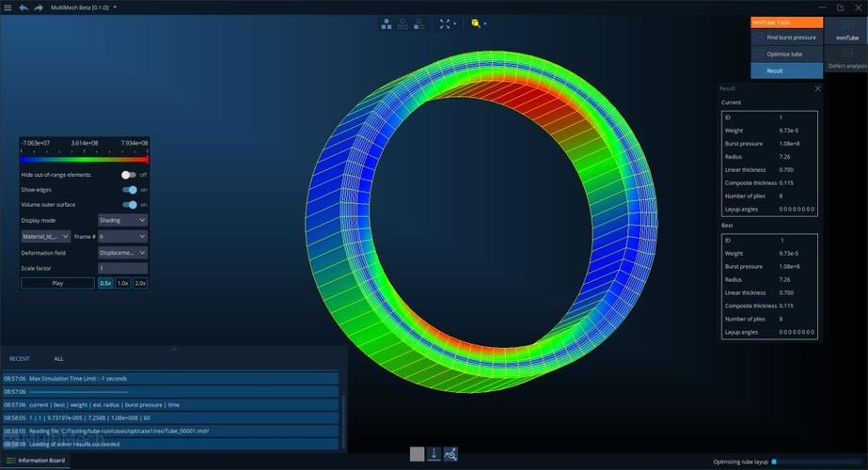Toggle Hide out-of-range elements switch

coord(129,175)
